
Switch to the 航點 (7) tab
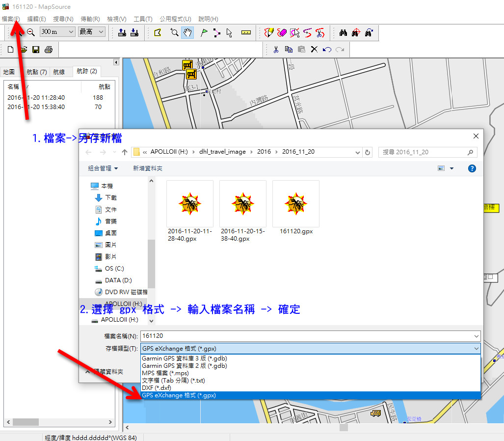tap(37, 72)
